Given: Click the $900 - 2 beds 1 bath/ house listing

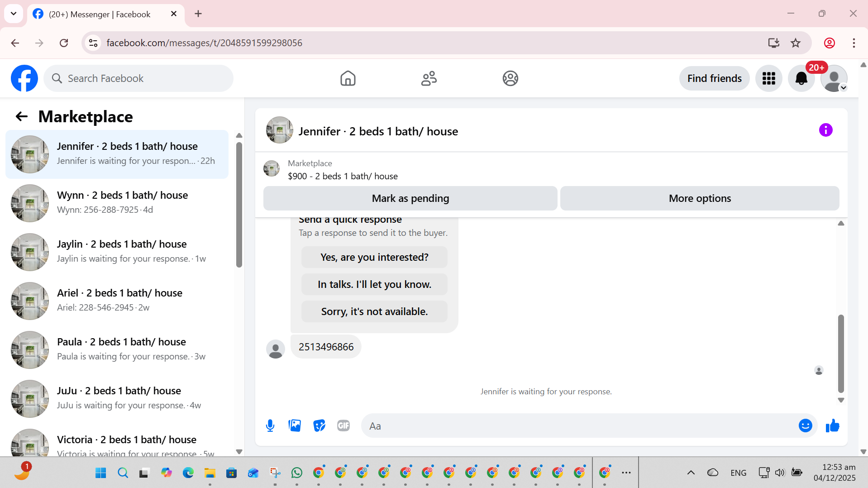Looking at the screenshot, I should (343, 176).
